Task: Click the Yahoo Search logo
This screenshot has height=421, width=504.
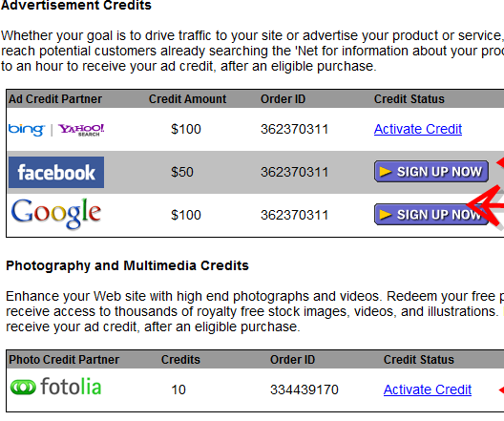Action: (x=81, y=130)
